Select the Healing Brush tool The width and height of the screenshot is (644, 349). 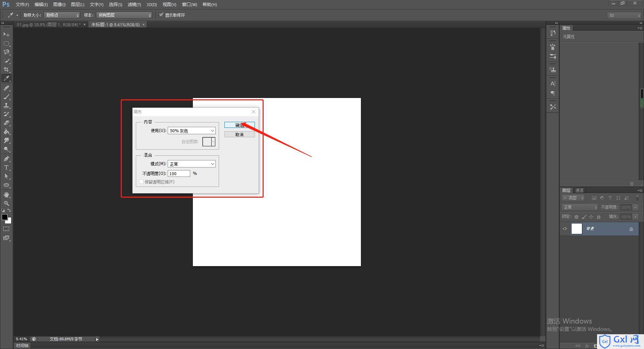[x=6, y=88]
